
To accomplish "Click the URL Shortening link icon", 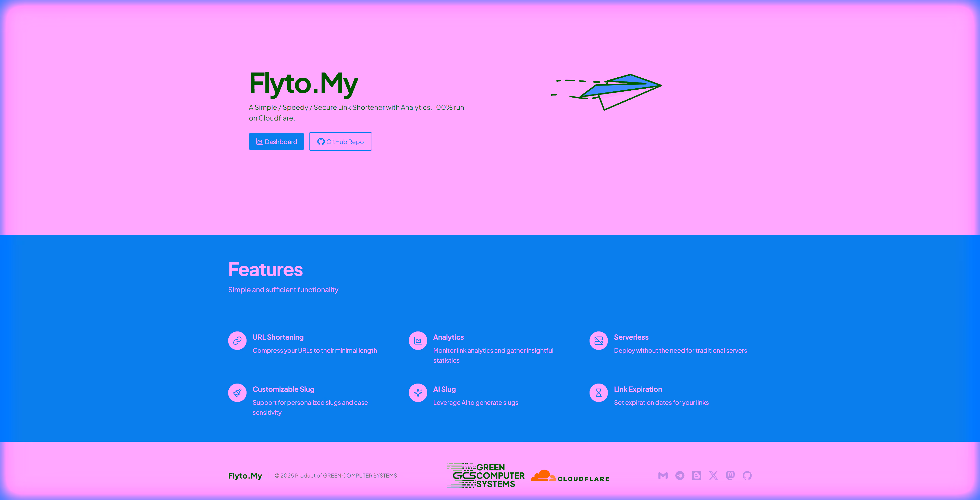I will pos(237,340).
